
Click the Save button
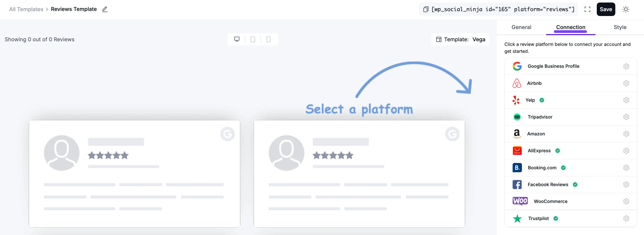pos(606,9)
